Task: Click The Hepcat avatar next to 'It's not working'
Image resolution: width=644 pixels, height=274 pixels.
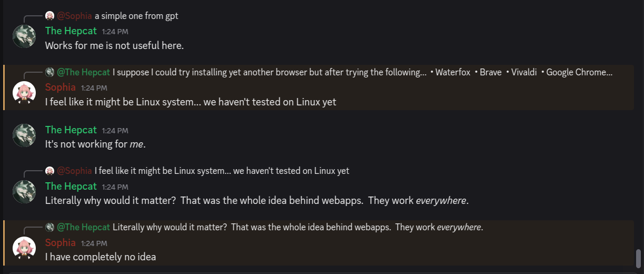Action: [x=24, y=135]
